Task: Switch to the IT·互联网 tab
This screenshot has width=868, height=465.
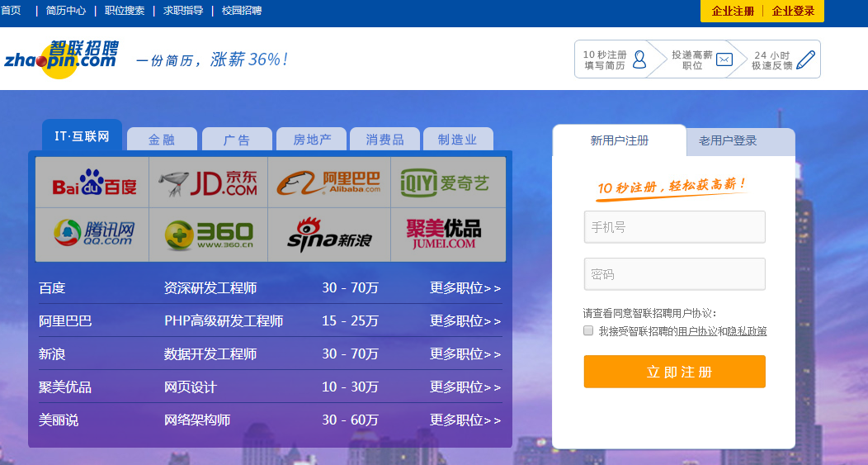Action: (82, 135)
